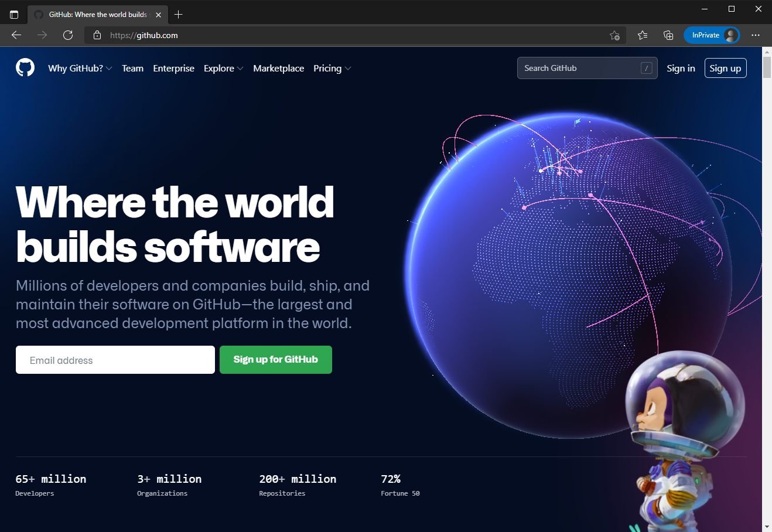Click the InPrivate profile button
This screenshot has height=532, width=772.
point(712,35)
